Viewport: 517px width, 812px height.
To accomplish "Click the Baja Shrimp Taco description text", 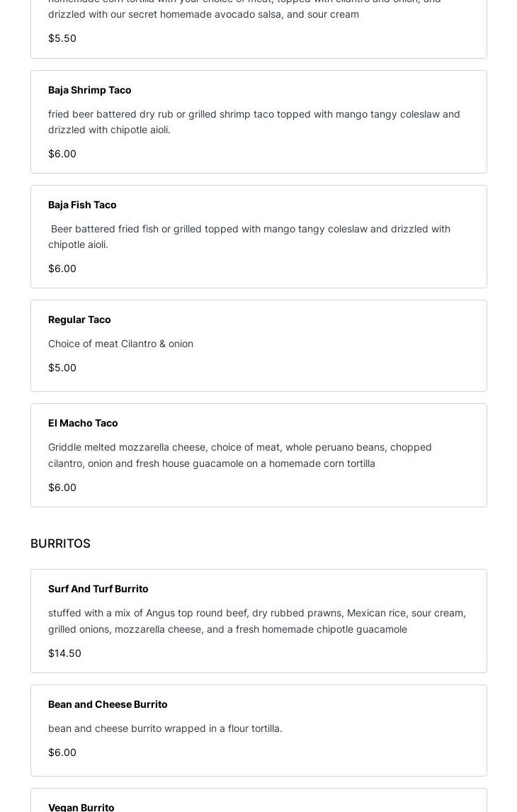I will (x=254, y=122).
